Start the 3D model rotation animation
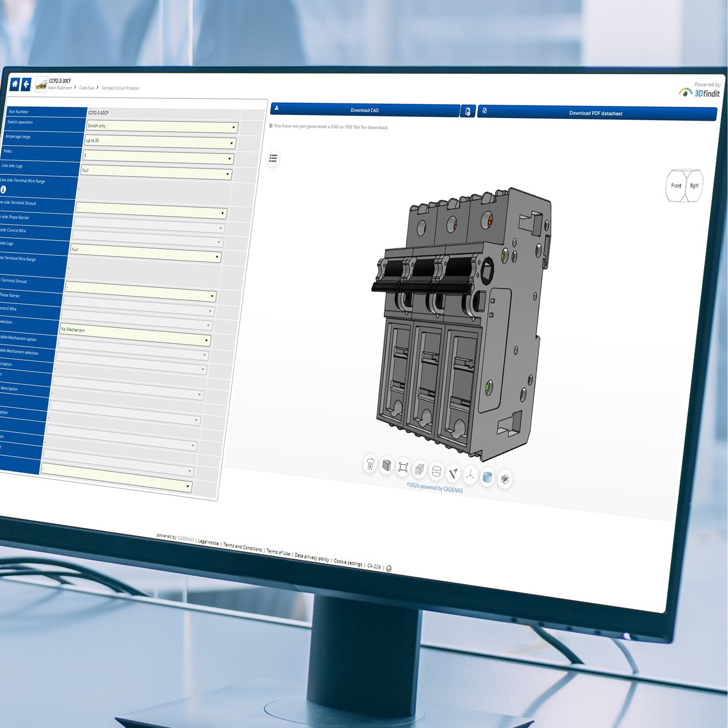The width and height of the screenshot is (728, 728). coord(370,464)
